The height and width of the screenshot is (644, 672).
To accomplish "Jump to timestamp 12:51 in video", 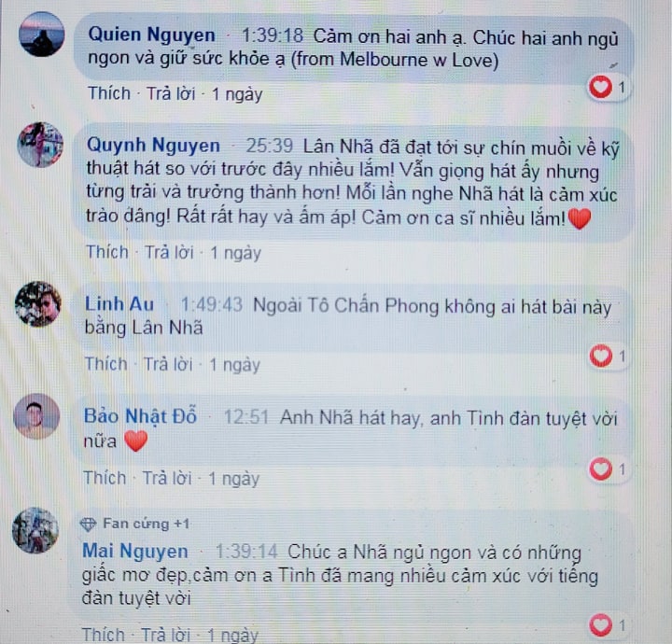I will point(246,417).
